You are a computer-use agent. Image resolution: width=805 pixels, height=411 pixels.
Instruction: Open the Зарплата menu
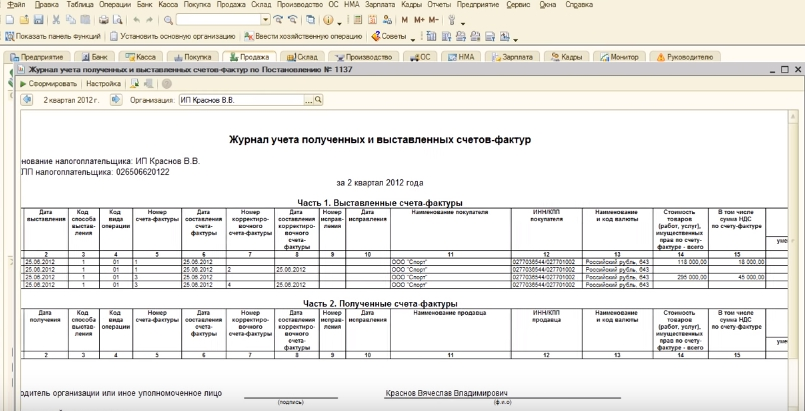380,5
